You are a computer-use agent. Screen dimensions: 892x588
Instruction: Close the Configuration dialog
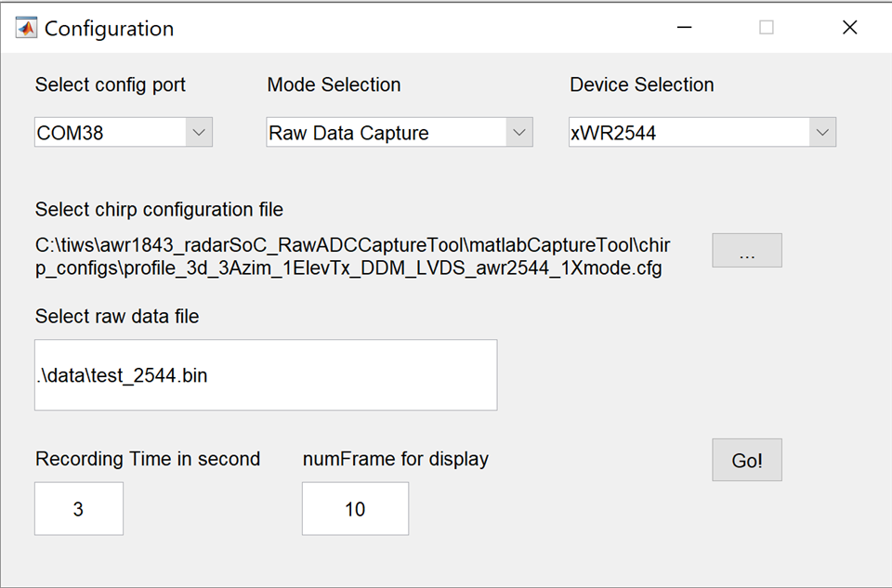849,27
